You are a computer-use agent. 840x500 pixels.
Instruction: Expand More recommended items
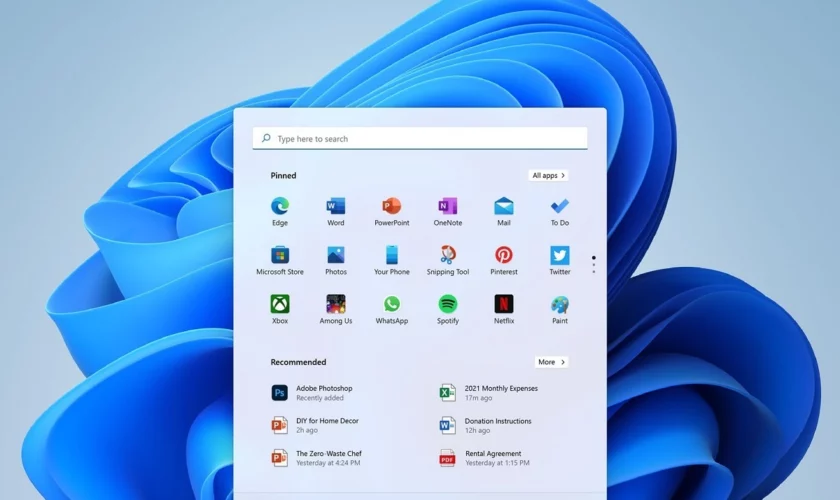[551, 362]
